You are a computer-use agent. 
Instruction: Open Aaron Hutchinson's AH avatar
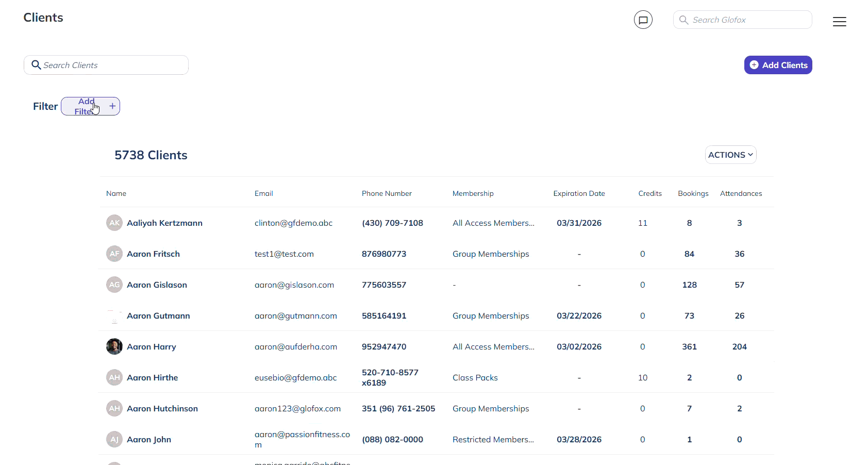pyautogui.click(x=114, y=408)
